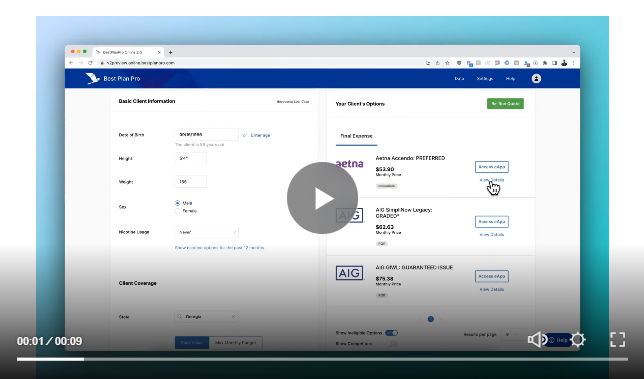644x379 pixels.
Task: Click AIG logo beside GIWL Guaranteed Issue
Action: [x=350, y=273]
